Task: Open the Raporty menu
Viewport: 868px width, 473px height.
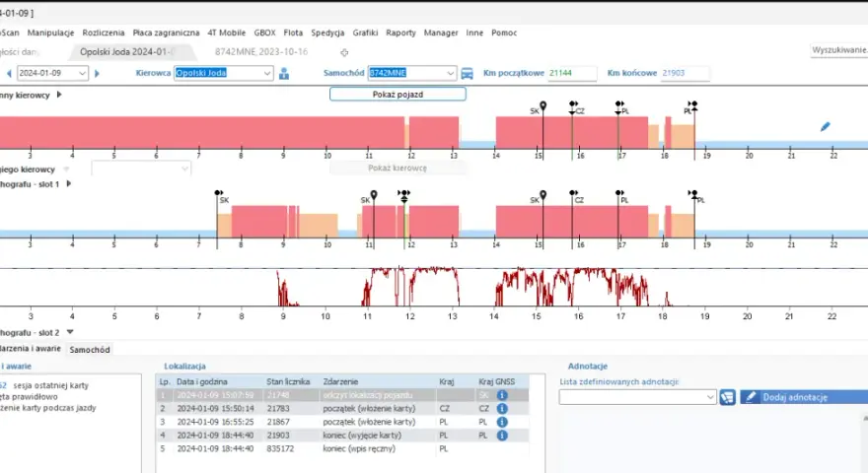Action: point(400,33)
